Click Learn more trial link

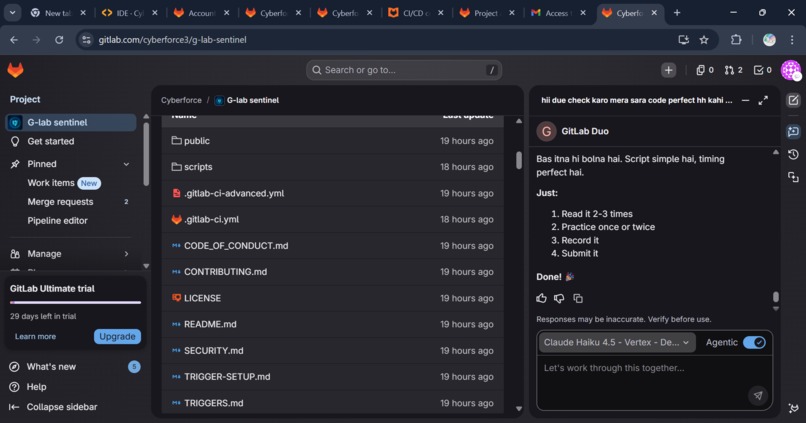[35, 337]
